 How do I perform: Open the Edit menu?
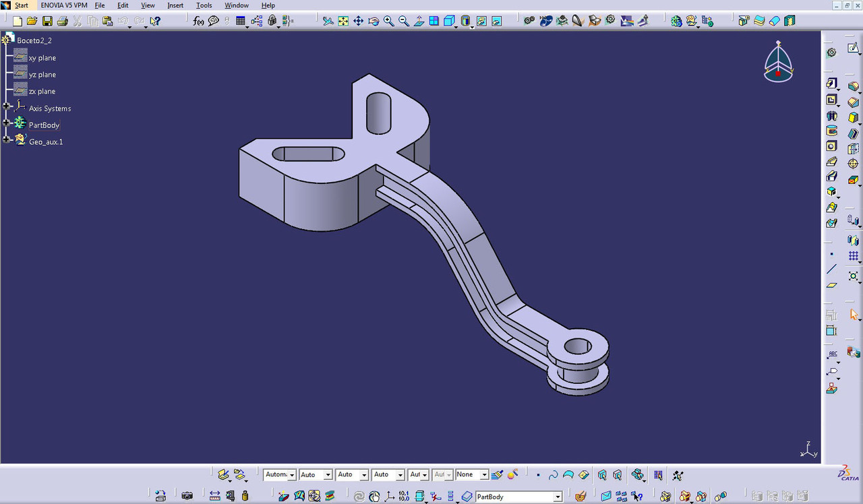click(123, 5)
